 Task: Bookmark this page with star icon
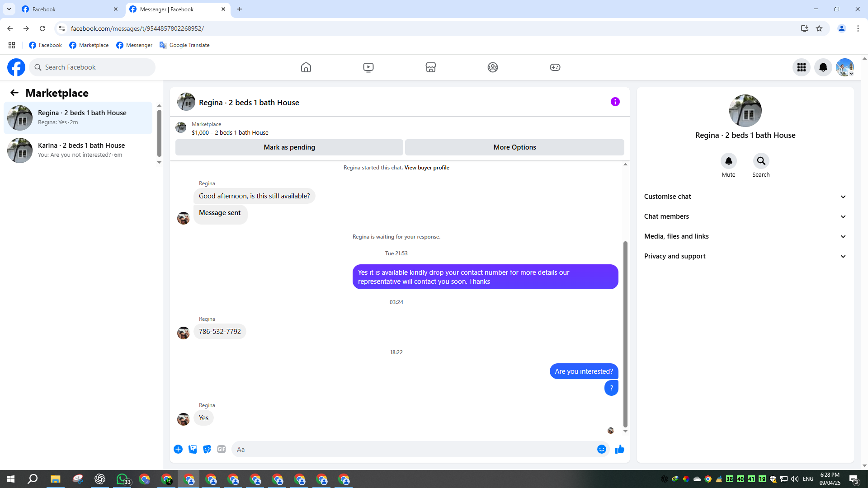pyautogui.click(x=819, y=28)
